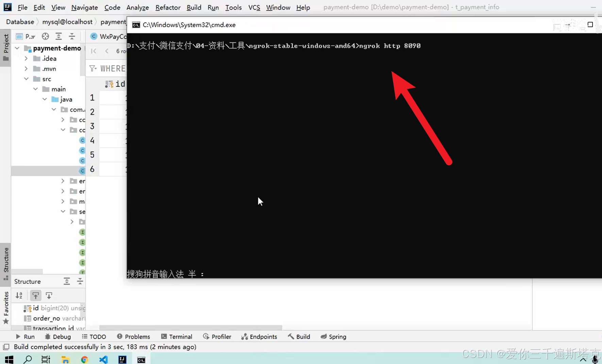This screenshot has width=602, height=364.
Task: Open the Debug tool window
Action: [58, 336]
